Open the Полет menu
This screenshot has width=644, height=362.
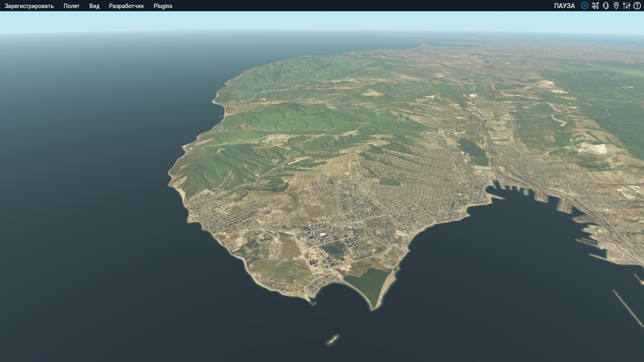(x=71, y=6)
